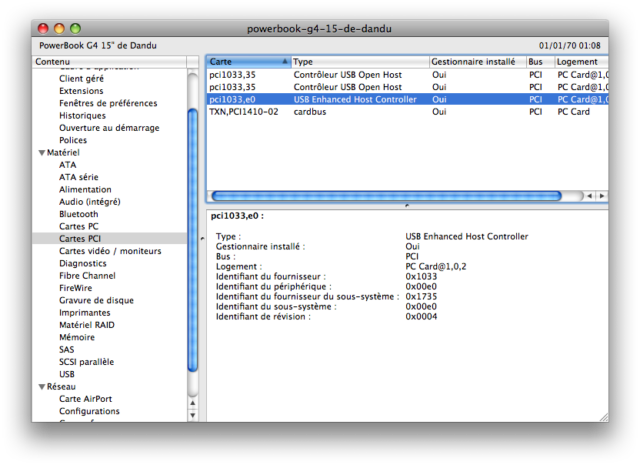Collapse the Matériel section triangle
The image size is (640, 465).
point(42,153)
